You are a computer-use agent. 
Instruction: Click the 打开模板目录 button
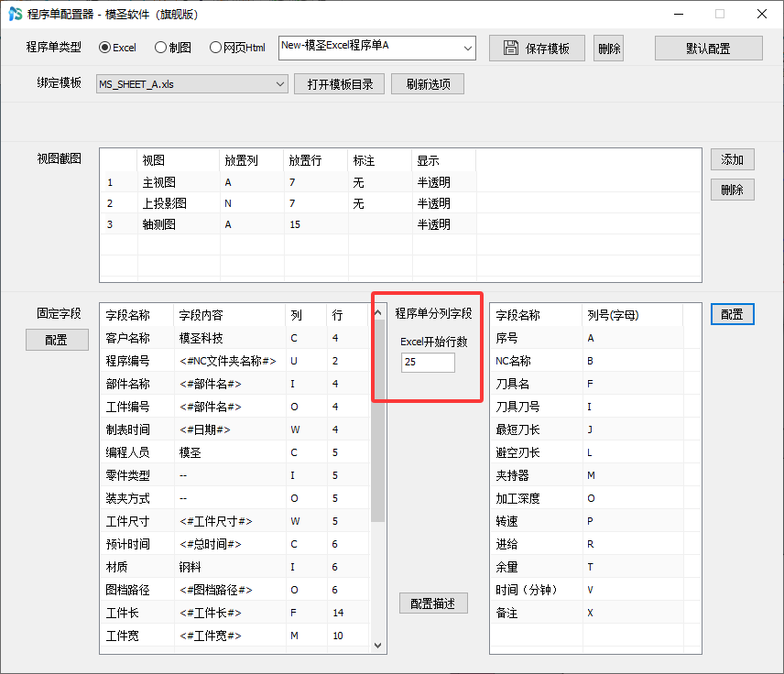(340, 84)
